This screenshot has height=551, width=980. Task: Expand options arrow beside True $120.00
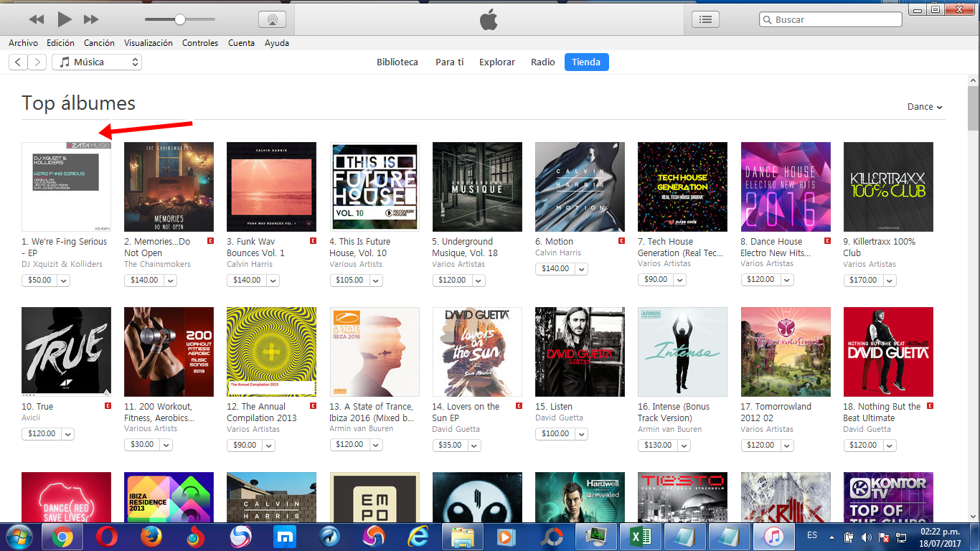[x=67, y=434]
